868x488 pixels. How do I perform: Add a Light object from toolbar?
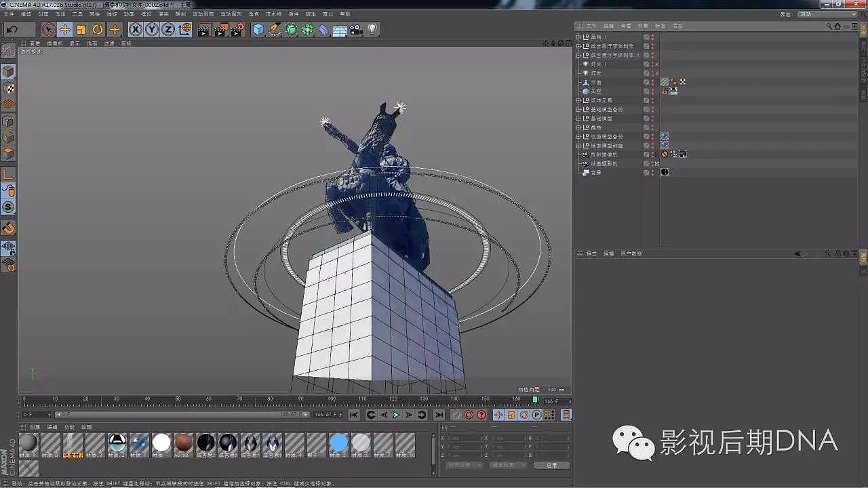(x=372, y=29)
